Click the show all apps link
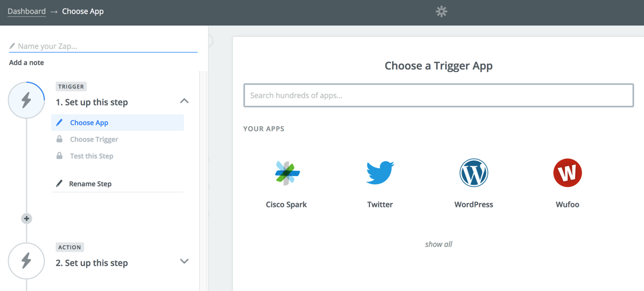Image resolution: width=644 pixels, height=291 pixels. [x=438, y=244]
